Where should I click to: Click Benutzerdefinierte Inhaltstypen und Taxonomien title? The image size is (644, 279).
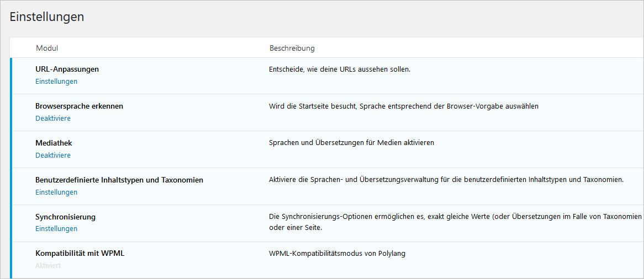pos(119,180)
